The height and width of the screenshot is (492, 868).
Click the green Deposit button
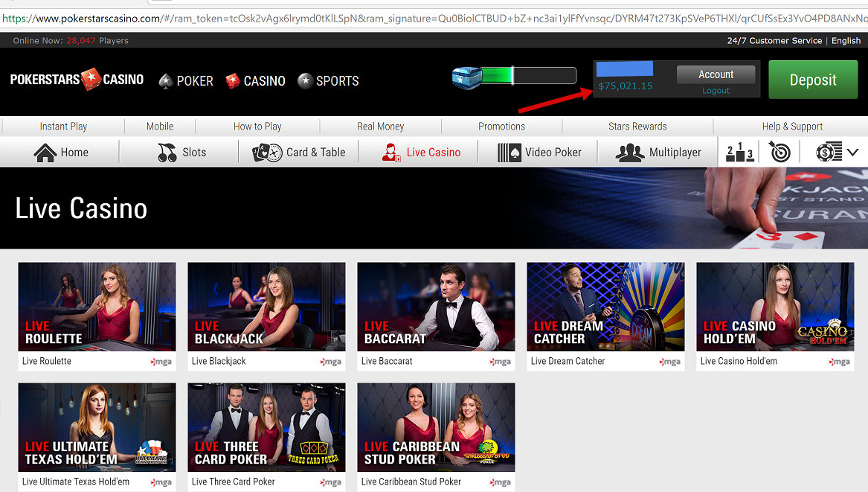point(813,80)
